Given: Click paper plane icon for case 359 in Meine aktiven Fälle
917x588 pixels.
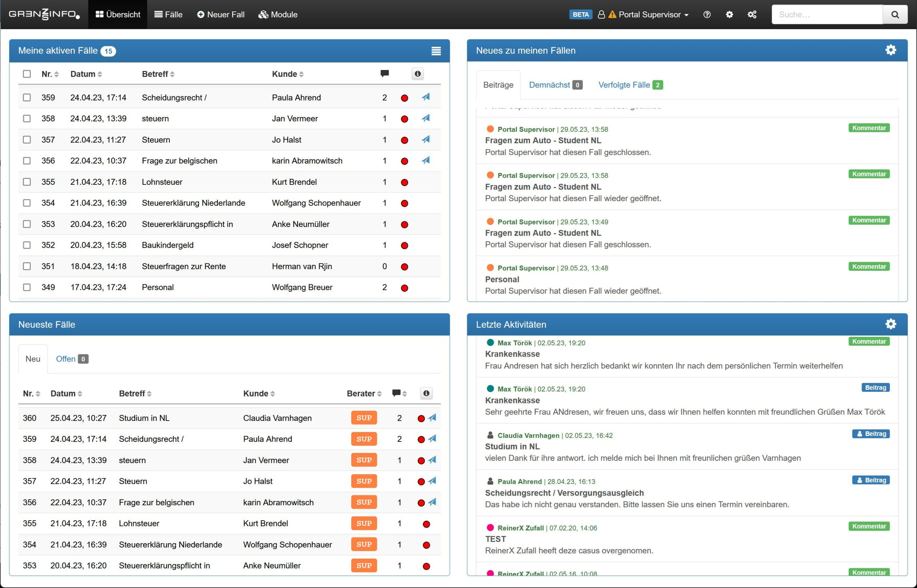Looking at the screenshot, I should (426, 97).
